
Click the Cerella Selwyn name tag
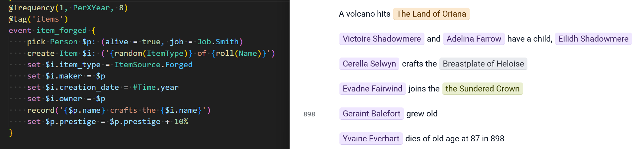[x=369, y=64]
